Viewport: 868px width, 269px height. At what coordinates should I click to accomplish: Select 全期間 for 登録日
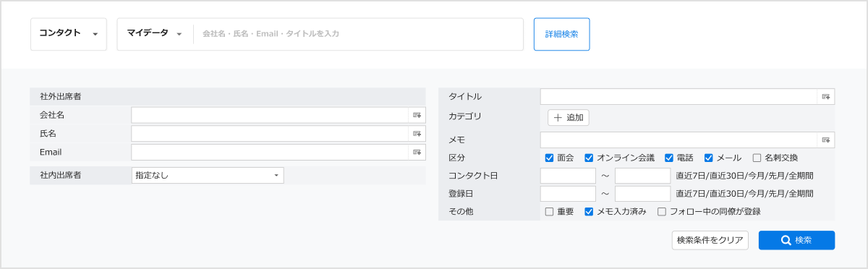pos(801,194)
